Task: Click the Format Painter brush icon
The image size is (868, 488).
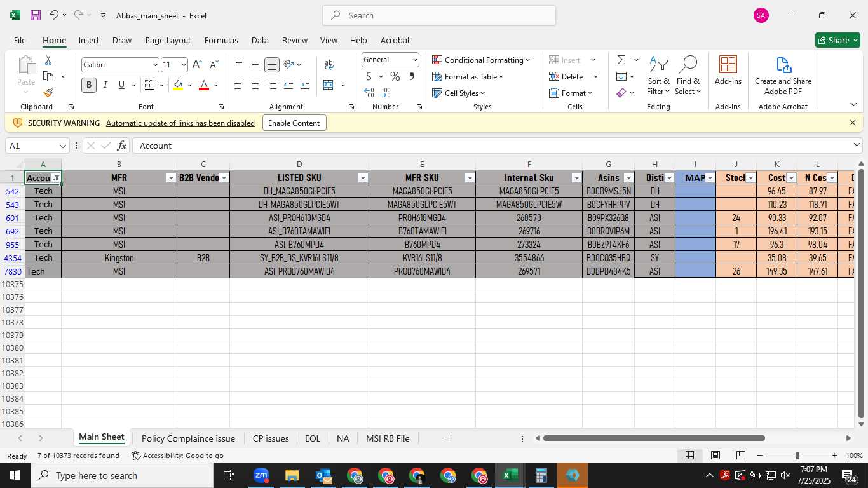Action: [x=48, y=93]
